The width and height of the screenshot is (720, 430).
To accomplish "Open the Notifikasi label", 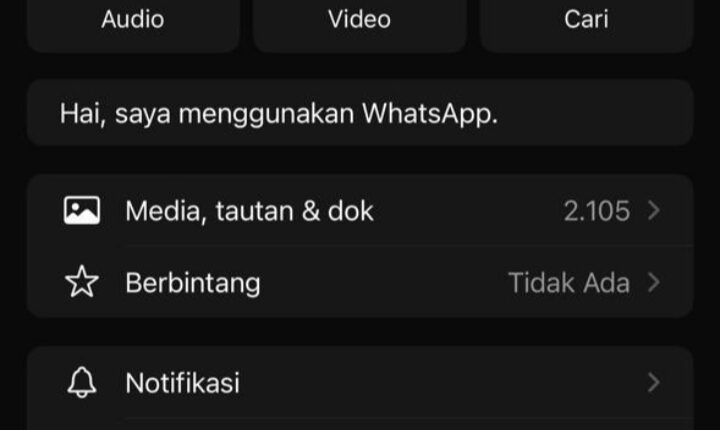I will 182,383.
